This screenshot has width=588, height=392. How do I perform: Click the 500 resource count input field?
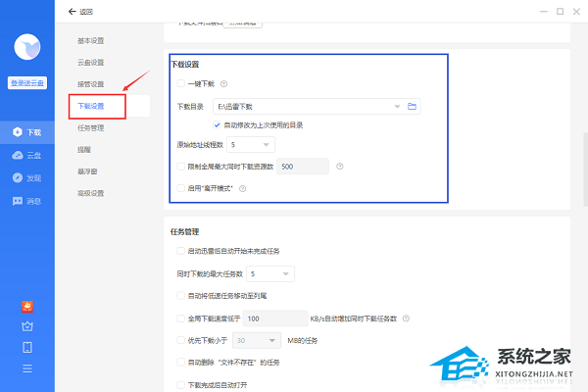tap(303, 167)
